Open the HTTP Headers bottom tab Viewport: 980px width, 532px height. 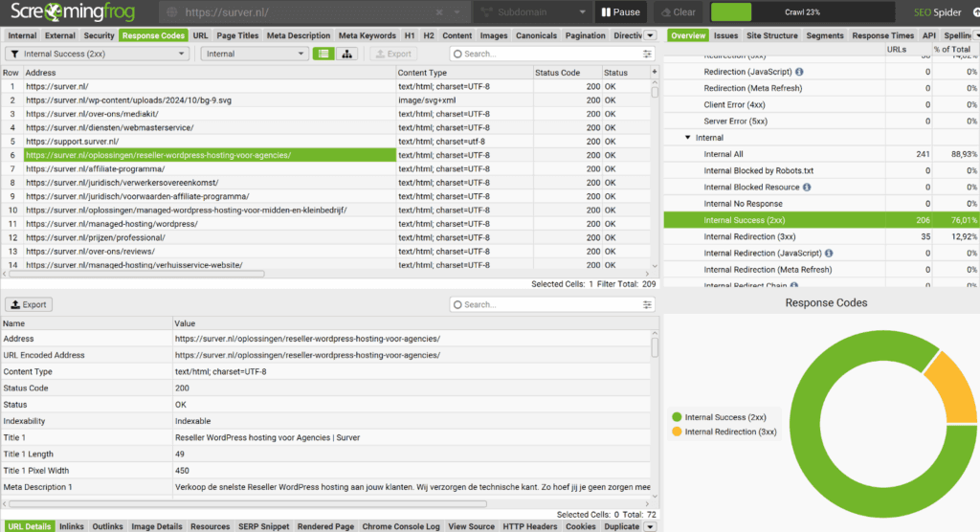coord(530,526)
